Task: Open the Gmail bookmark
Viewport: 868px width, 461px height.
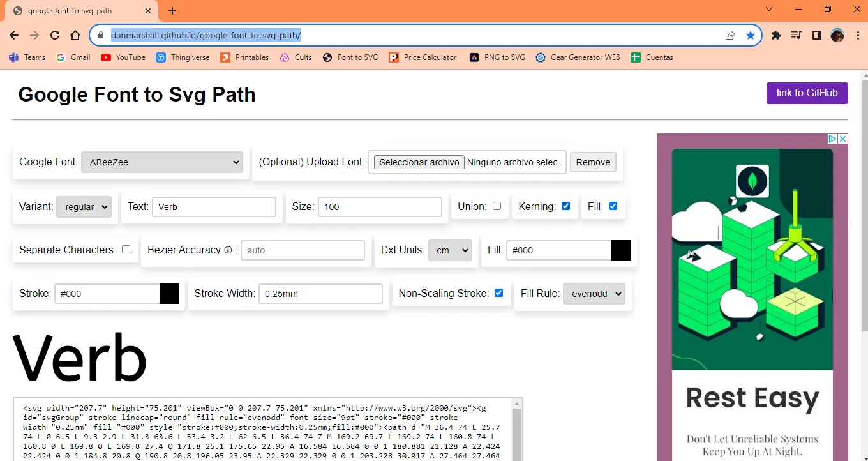Action: pos(73,57)
